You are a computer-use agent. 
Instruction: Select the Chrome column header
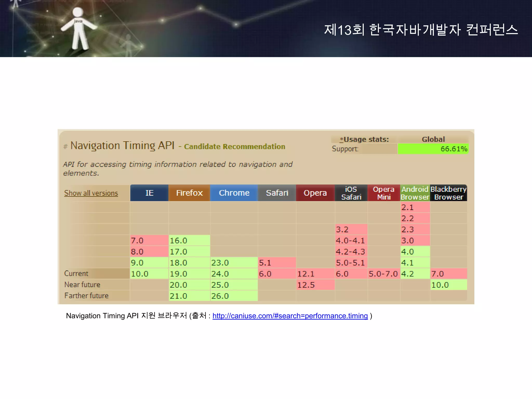pyautogui.click(x=234, y=193)
